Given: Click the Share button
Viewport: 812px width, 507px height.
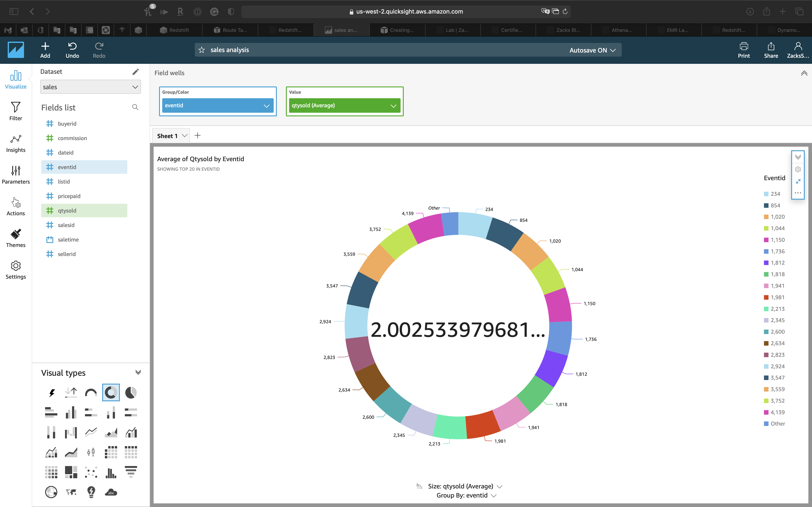Looking at the screenshot, I should click(x=771, y=50).
